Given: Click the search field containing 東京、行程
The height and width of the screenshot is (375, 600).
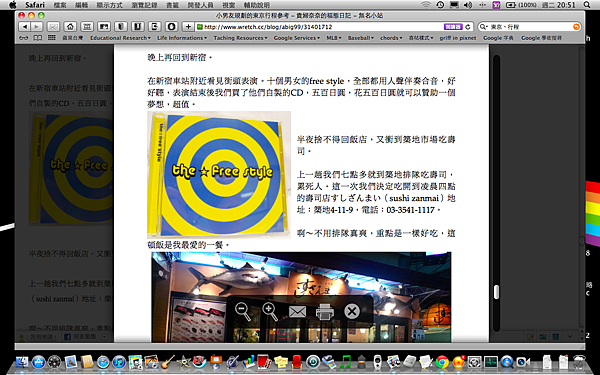Looking at the screenshot, I should click(530, 27).
